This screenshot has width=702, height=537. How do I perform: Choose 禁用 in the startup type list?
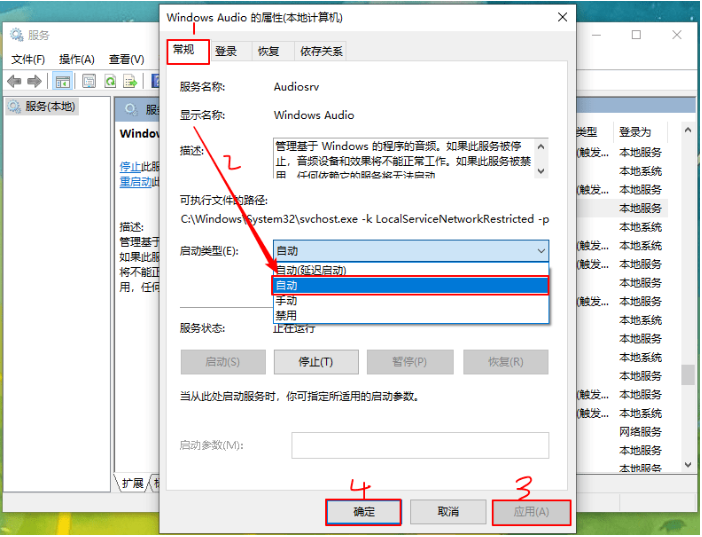click(411, 315)
